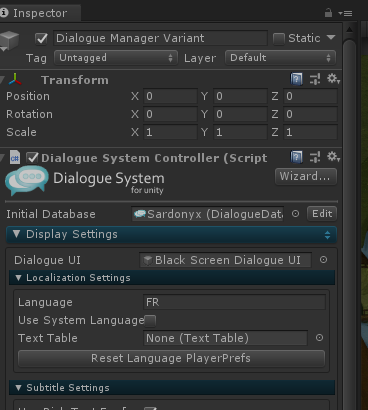Click the Inspector lock icon
368x410 pixels.
tap(328, 13)
